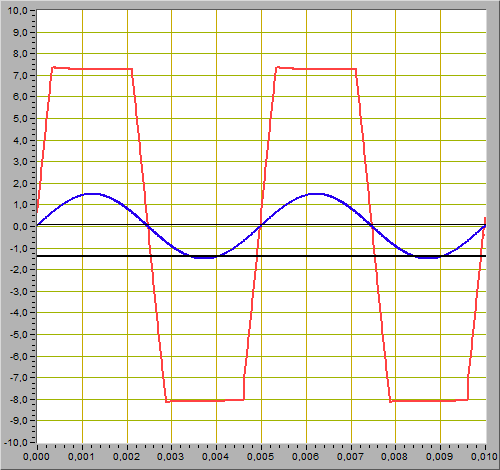
Task: Click the positive 2,0 Y-axis label
Action: point(20,184)
